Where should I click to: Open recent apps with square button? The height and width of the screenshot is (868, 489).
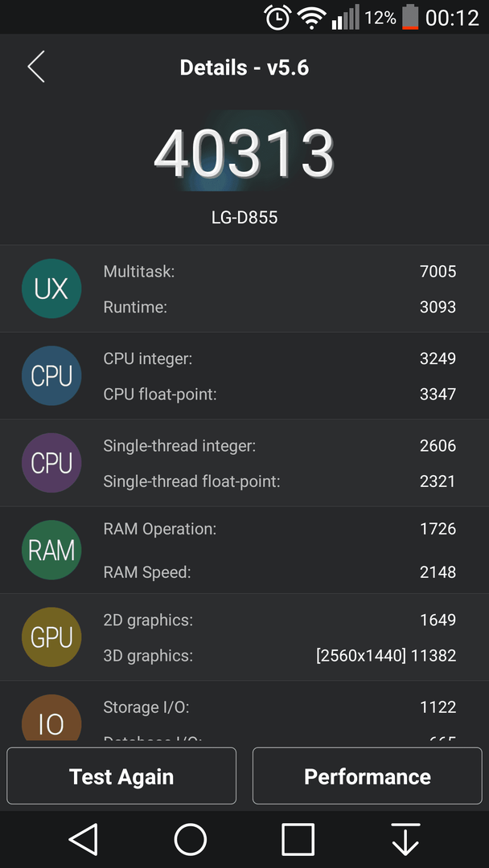coord(298,839)
